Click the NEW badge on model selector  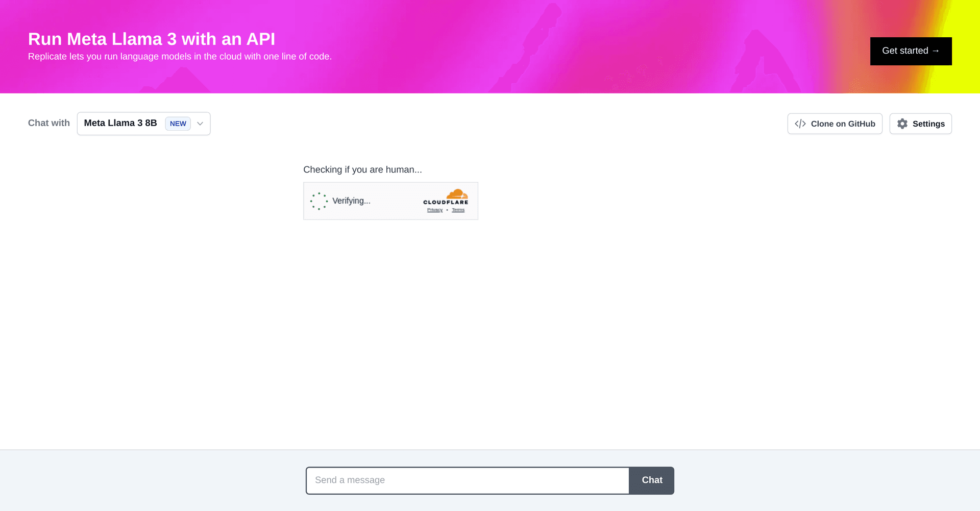(x=178, y=124)
